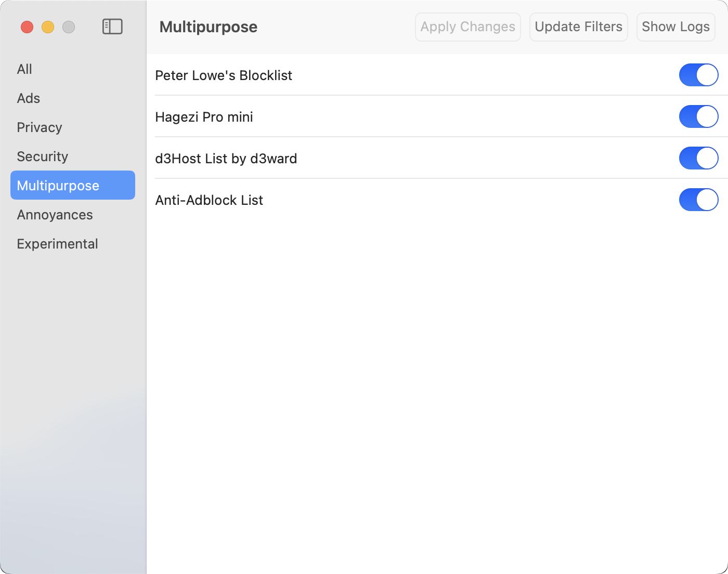This screenshot has width=728, height=574.
Task: Toggle the d3Host List by d3ward filter
Action: point(698,158)
